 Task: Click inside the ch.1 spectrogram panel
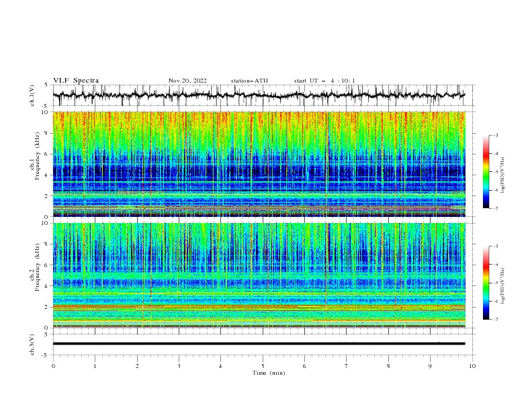pos(259,164)
